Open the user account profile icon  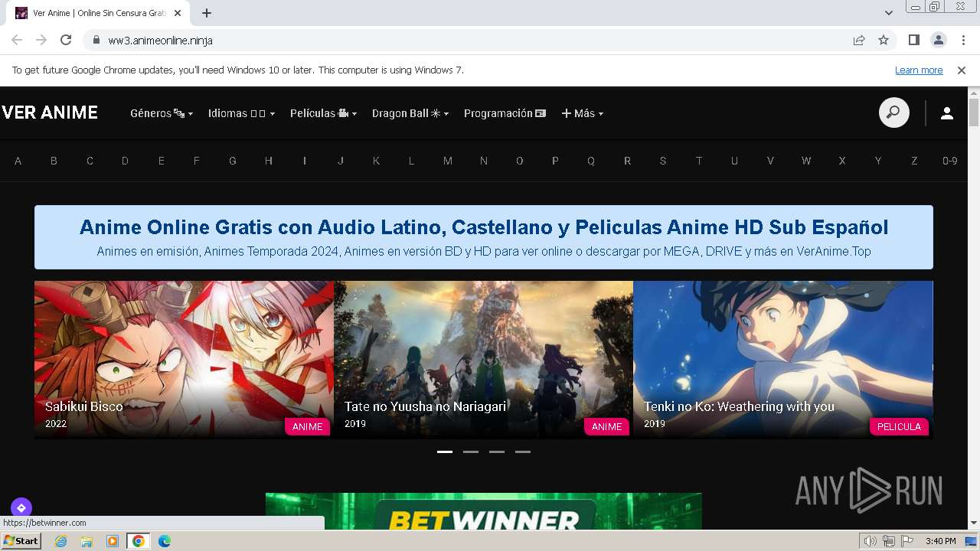click(947, 113)
